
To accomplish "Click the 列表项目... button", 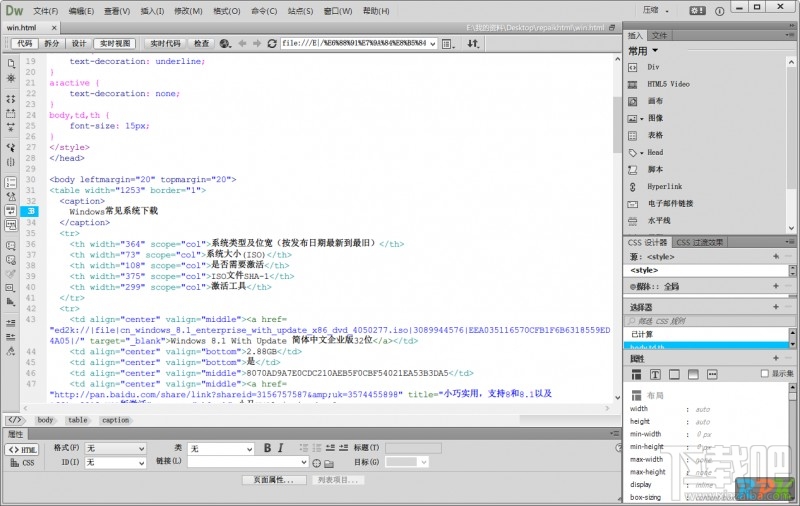I will tap(338, 480).
